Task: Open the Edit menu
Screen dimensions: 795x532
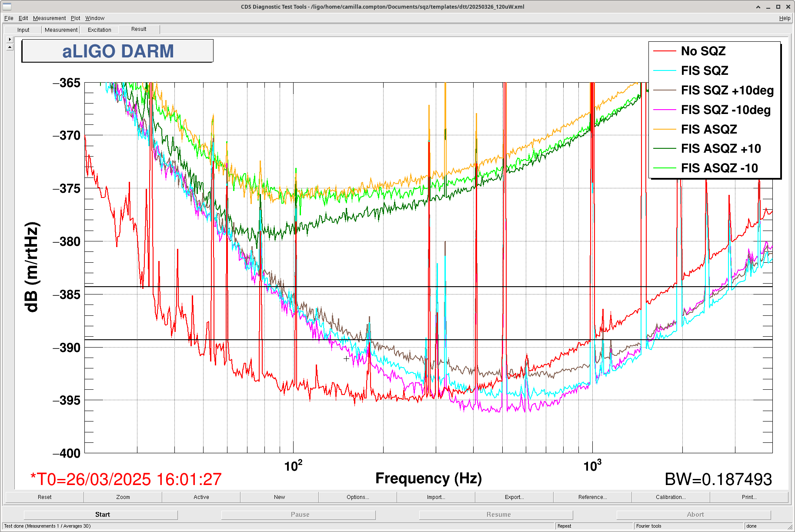Action: pos(23,18)
